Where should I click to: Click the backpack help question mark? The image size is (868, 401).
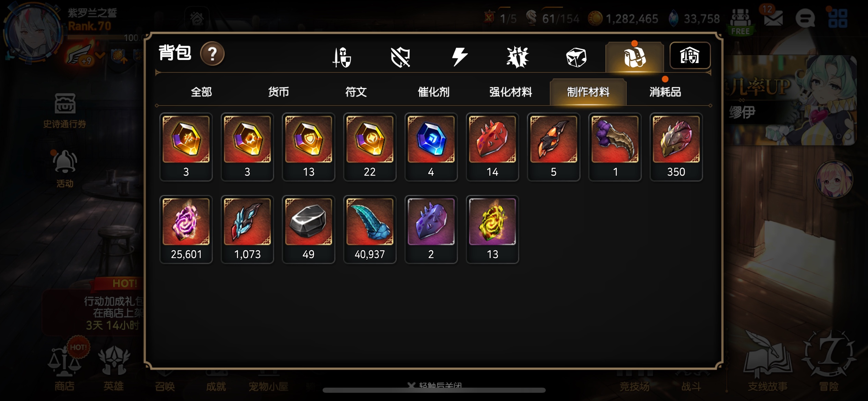[213, 54]
